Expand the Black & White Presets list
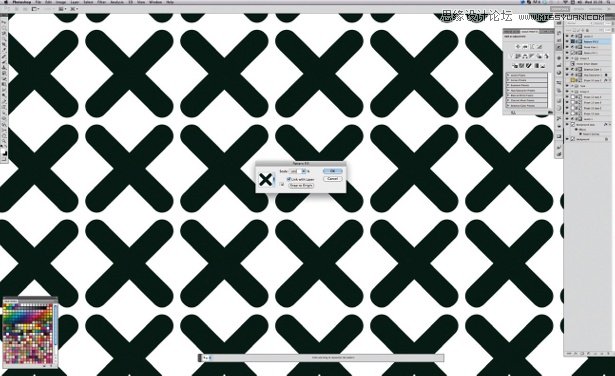615x376 pixels. click(x=508, y=95)
